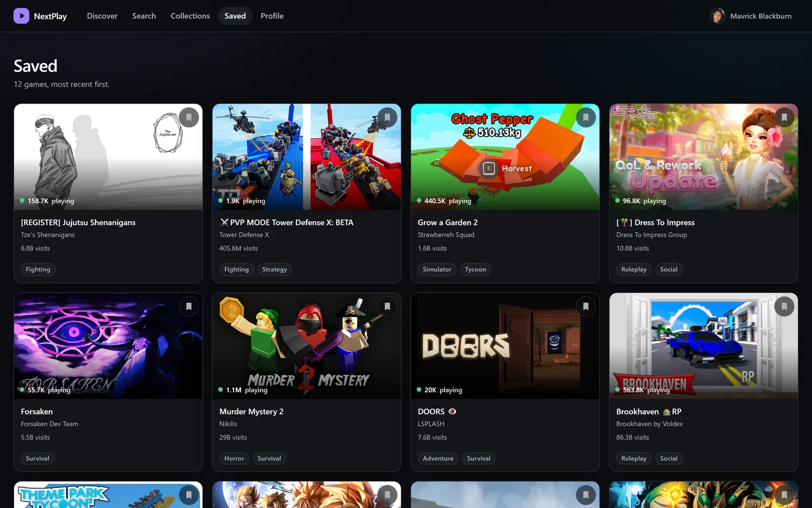The width and height of the screenshot is (812, 508).
Task: Toggle DOORS bookmark icon
Action: pos(586,306)
